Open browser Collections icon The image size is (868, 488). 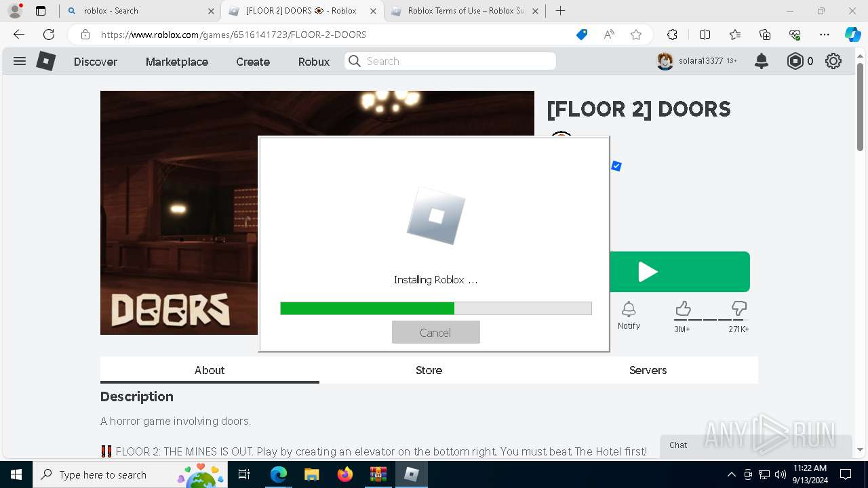point(765,35)
